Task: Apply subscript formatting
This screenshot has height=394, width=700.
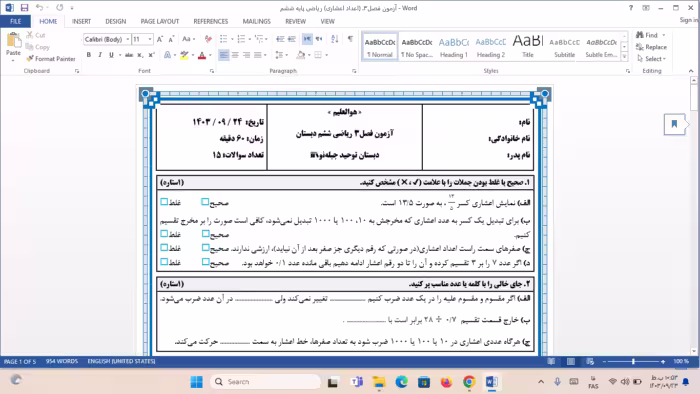Action: 140,55
